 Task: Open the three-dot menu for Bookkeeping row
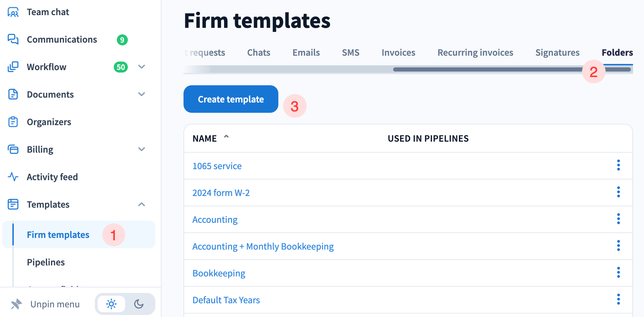click(618, 273)
